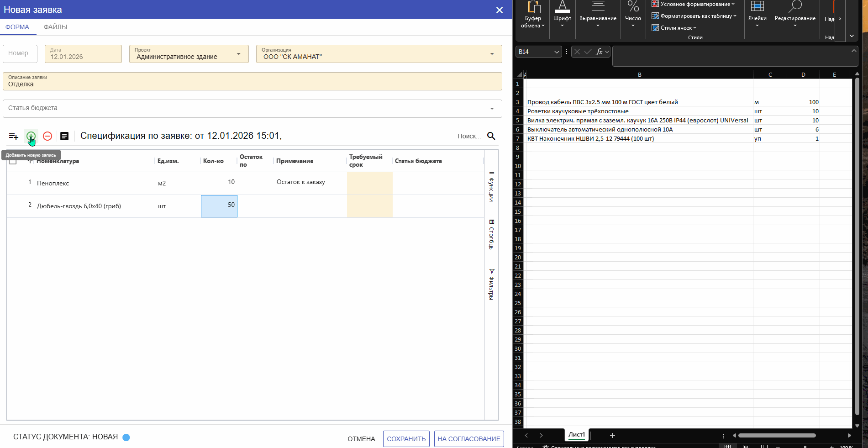868x448 pixels.
Task: Click the Excel horizontal scrollbar thumb
Action: click(x=776, y=435)
